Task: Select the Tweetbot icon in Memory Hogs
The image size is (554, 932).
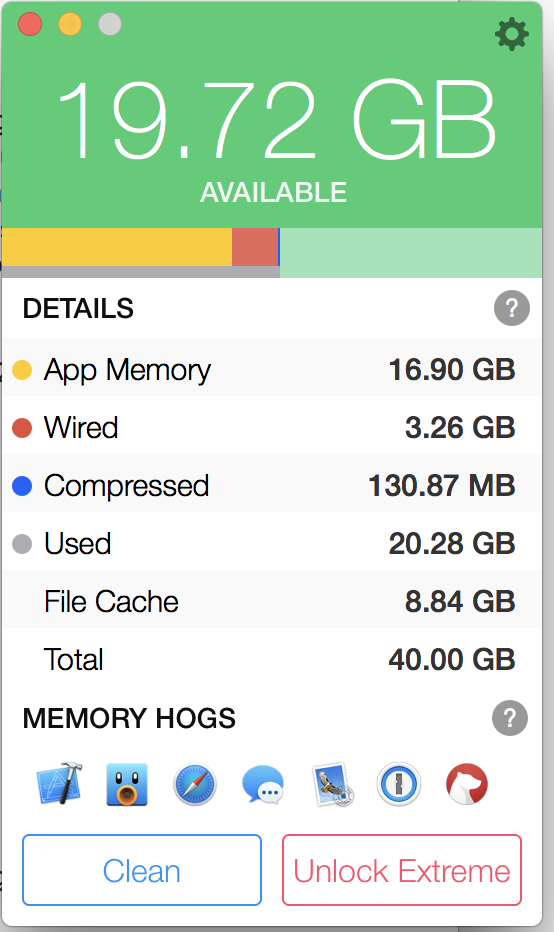Action: click(x=127, y=784)
